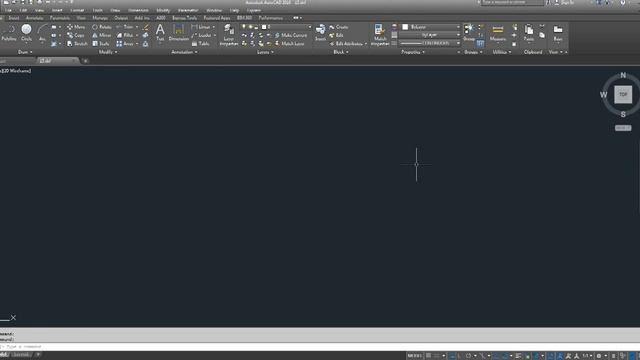Choose the Copy tool
Image resolution: width=640 pixels, height=360 pixels.
(76, 36)
